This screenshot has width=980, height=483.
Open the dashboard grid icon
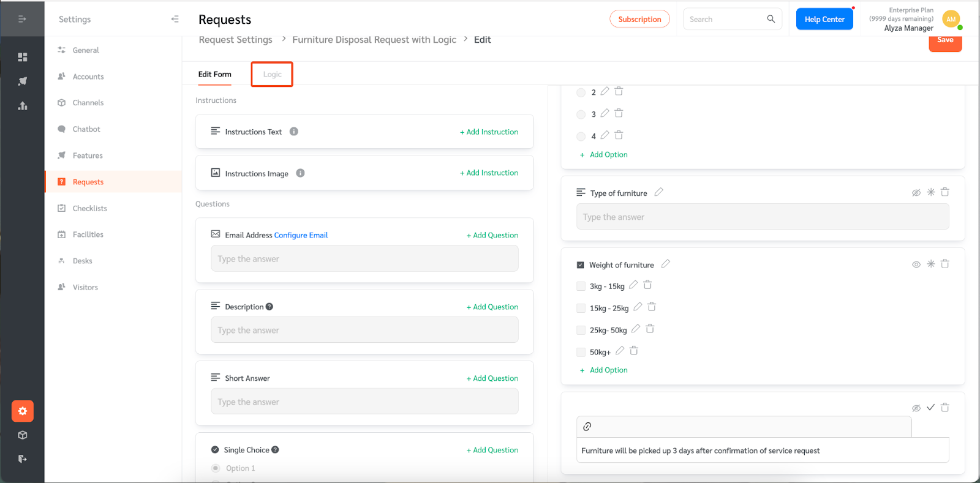23,57
